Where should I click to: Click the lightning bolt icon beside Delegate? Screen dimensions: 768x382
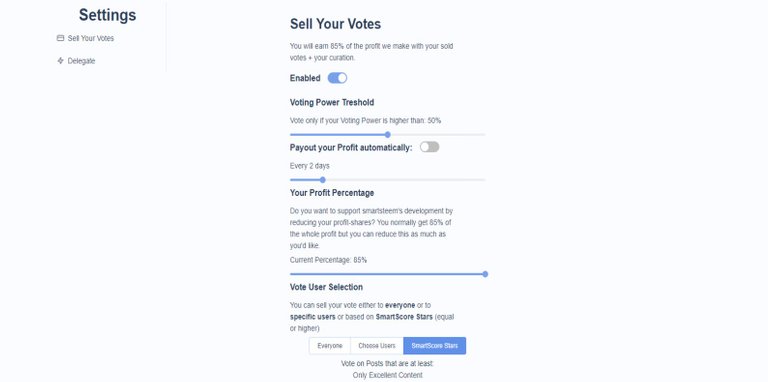coord(60,61)
